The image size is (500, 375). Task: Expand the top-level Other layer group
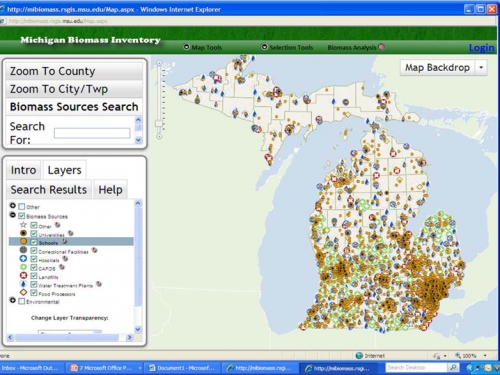(x=13, y=206)
